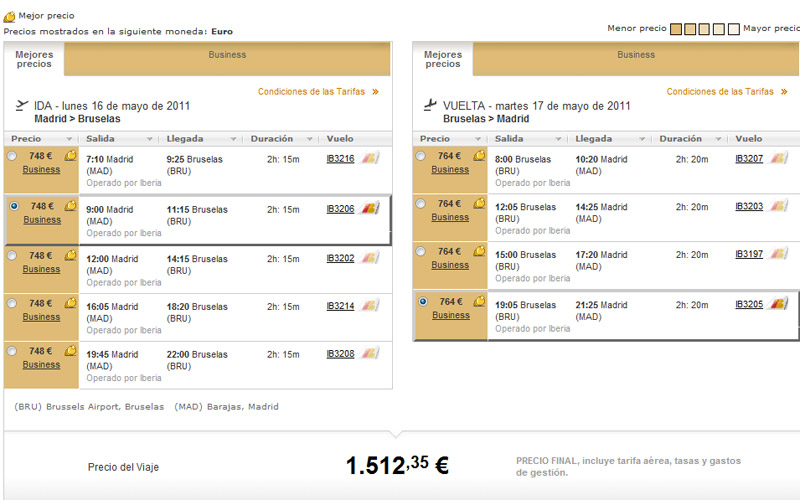
Task: Click Iberia logo icon beside flight IB3207
Action: 778,158
